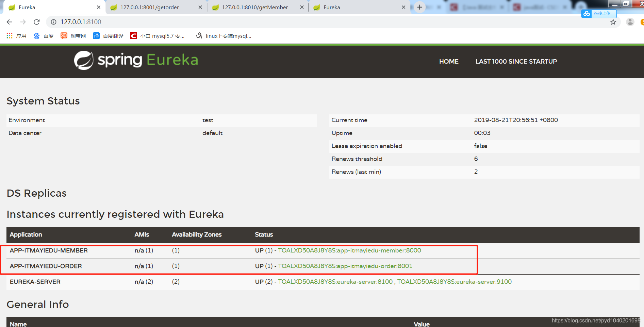Maximize or restore the browser window
644x327 pixels.
click(x=626, y=4)
